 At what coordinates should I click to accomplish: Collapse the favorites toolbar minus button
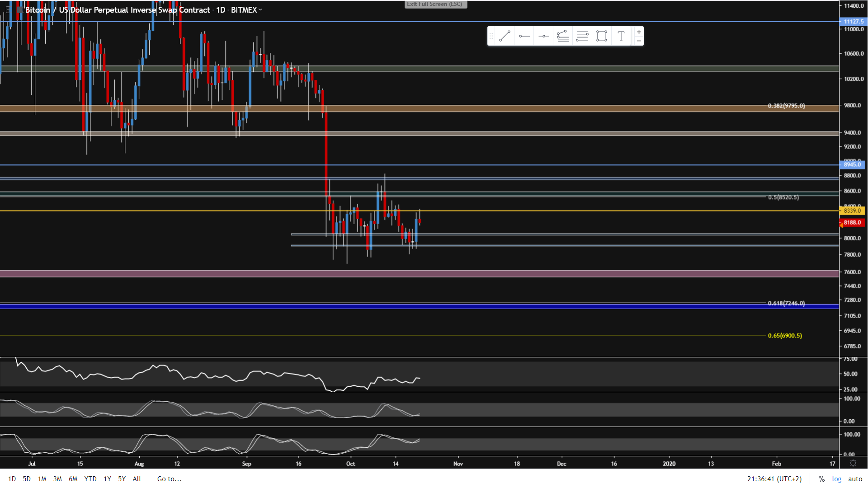[639, 41]
